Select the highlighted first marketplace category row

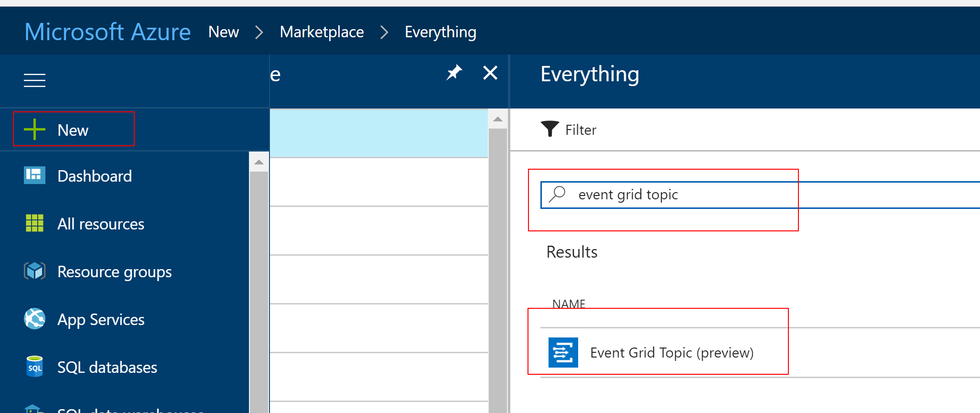[379, 133]
